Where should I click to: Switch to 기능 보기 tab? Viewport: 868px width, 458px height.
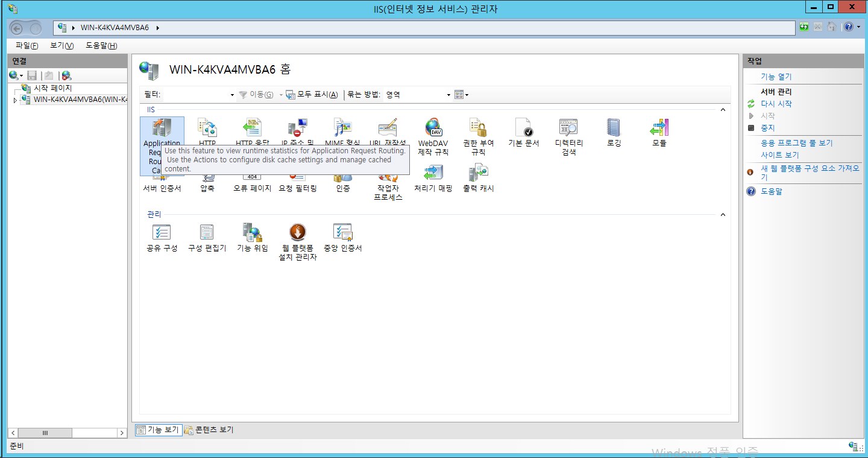pos(159,430)
